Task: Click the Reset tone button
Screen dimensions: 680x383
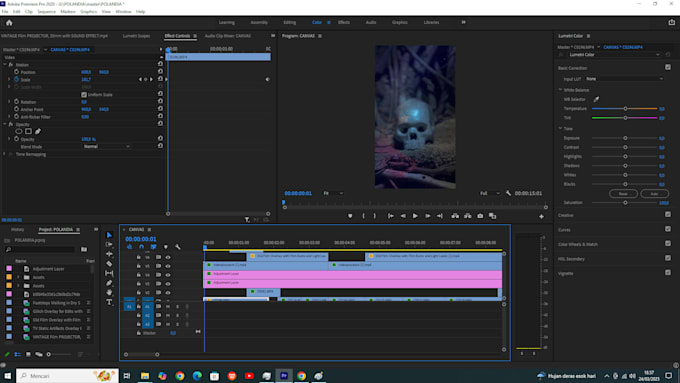Action: point(623,194)
